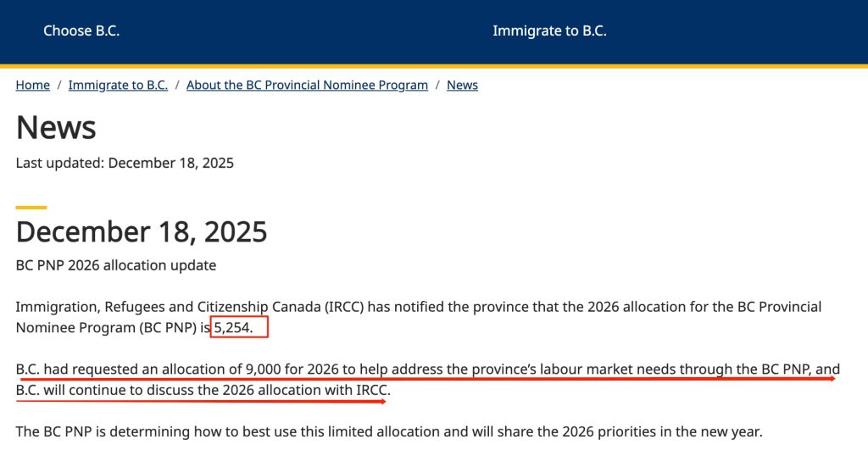Go to the Home breadcrumb link
This screenshot has width=868, height=456.
click(32, 85)
